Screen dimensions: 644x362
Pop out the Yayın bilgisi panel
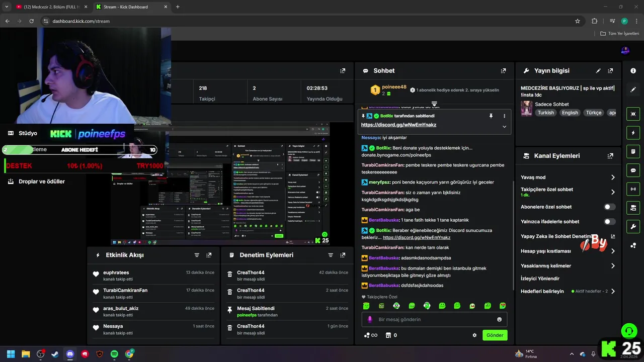point(610,71)
